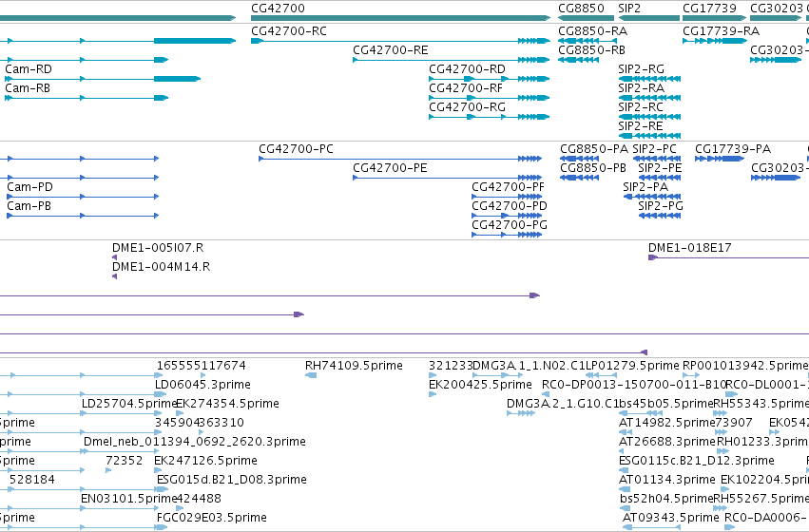This screenshot has height=532, width=809.
Task: Click the SIP2-RG transcript label
Action: tap(642, 69)
